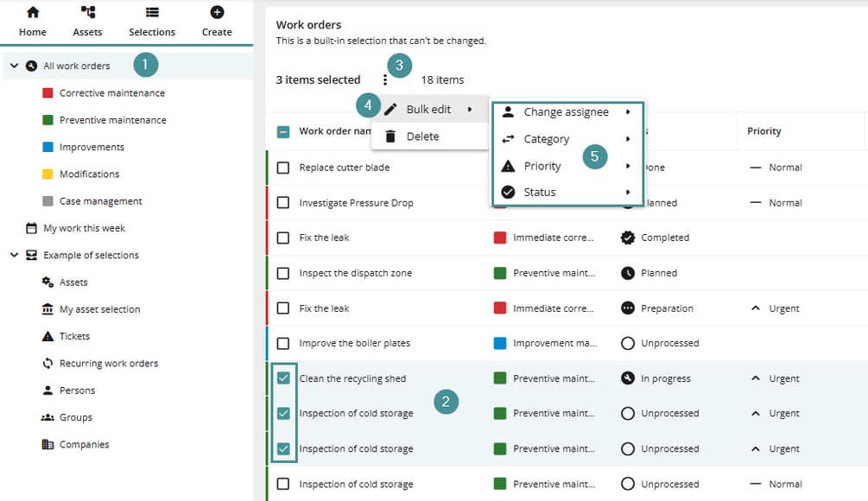Click the Create plus icon

tap(217, 12)
